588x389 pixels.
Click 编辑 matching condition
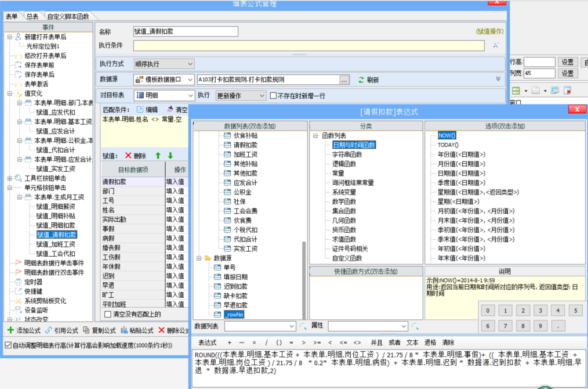147,110
